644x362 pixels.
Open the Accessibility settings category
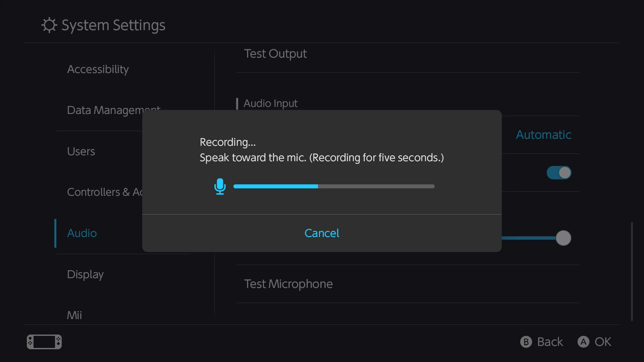click(98, 69)
